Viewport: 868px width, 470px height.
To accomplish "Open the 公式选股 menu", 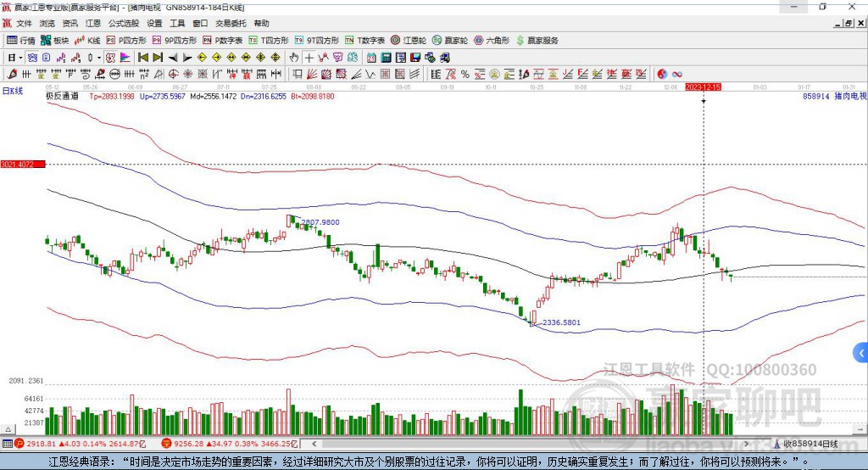I will (x=124, y=23).
